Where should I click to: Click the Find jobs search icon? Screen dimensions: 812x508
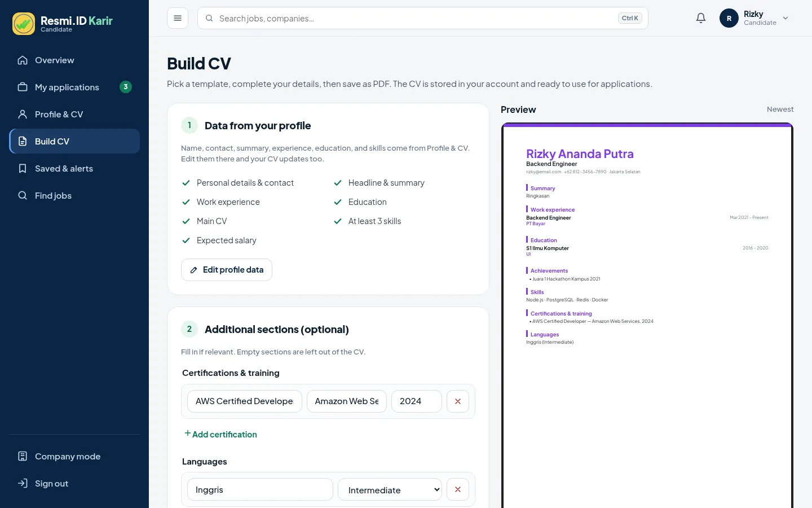coord(23,195)
